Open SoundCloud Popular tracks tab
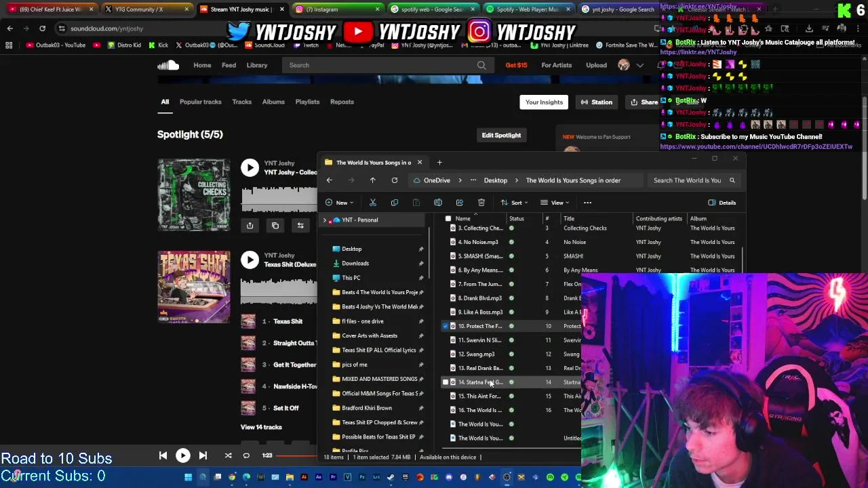 (200, 102)
